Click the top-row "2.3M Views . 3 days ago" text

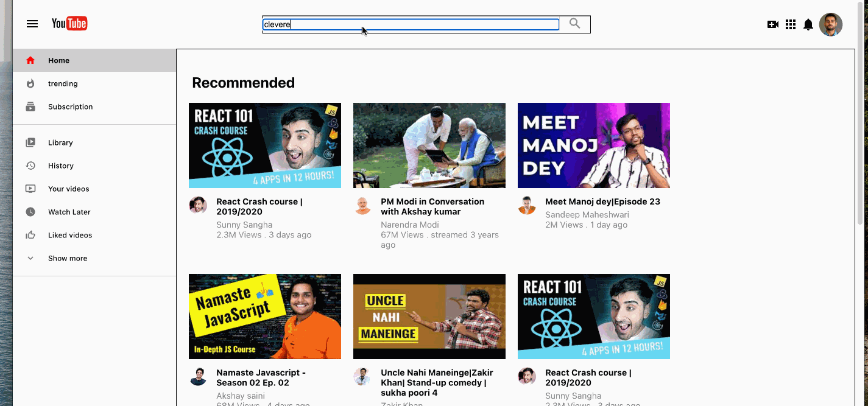click(x=264, y=235)
